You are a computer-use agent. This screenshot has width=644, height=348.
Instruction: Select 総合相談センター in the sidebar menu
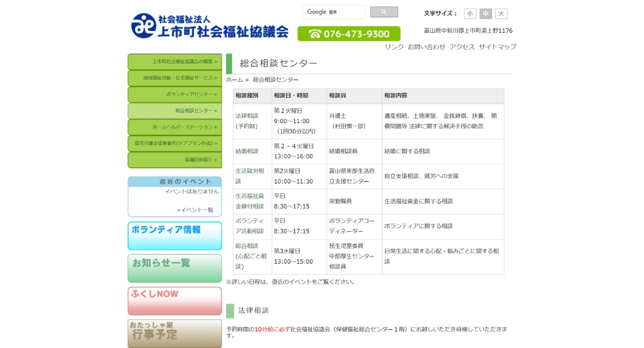175,110
